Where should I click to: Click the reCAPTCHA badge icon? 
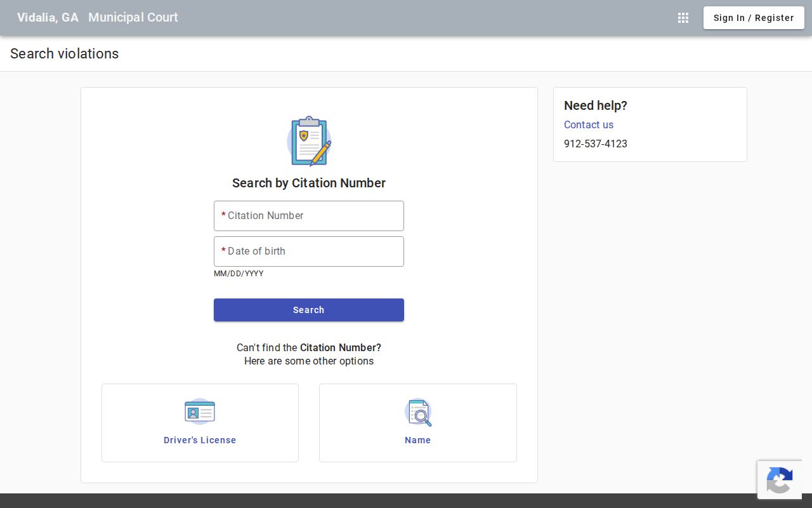[779, 480]
